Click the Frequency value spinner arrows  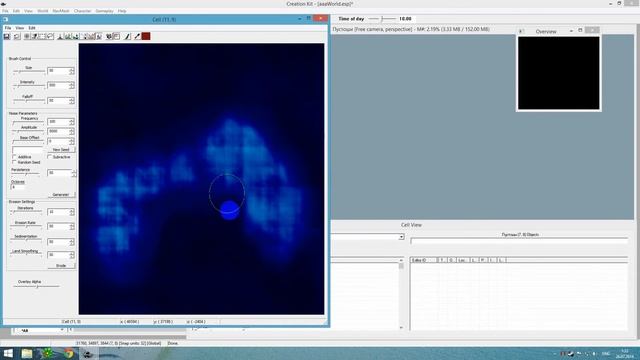tap(72, 122)
